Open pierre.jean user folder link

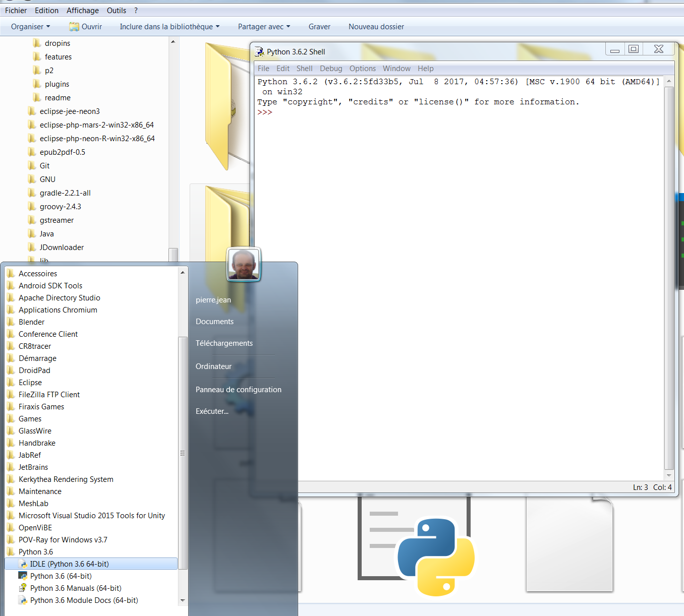click(213, 300)
